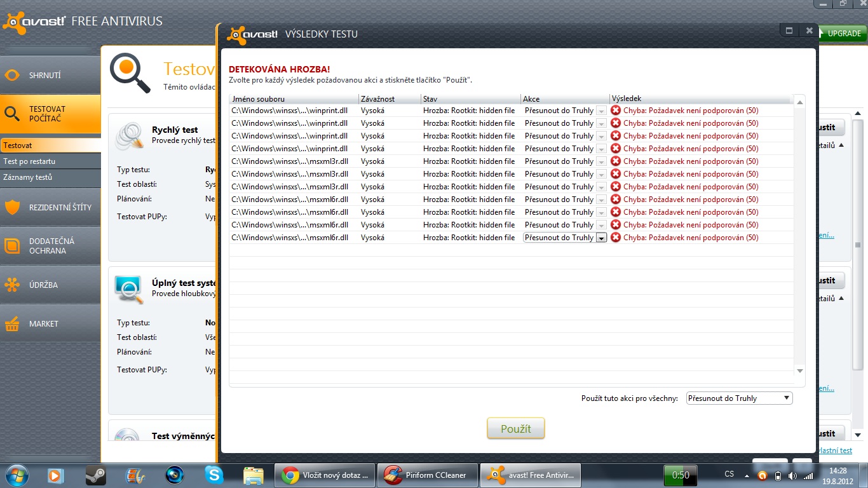Open action dropdown in last msxml6r.dll row

pos(601,238)
